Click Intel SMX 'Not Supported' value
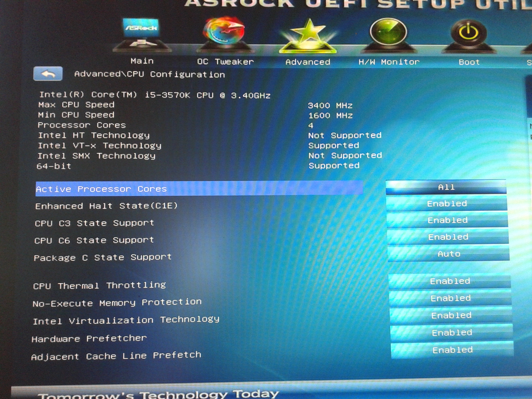This screenshot has height=399, width=532. tap(345, 156)
